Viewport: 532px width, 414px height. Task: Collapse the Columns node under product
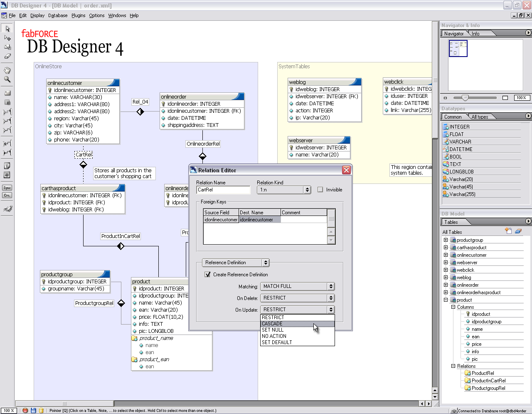(453, 307)
